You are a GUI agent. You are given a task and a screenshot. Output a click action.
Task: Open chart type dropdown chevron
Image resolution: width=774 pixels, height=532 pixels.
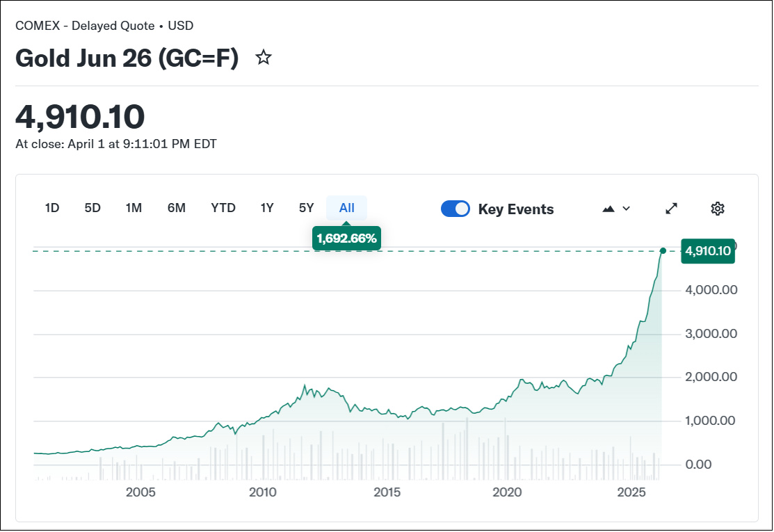626,209
